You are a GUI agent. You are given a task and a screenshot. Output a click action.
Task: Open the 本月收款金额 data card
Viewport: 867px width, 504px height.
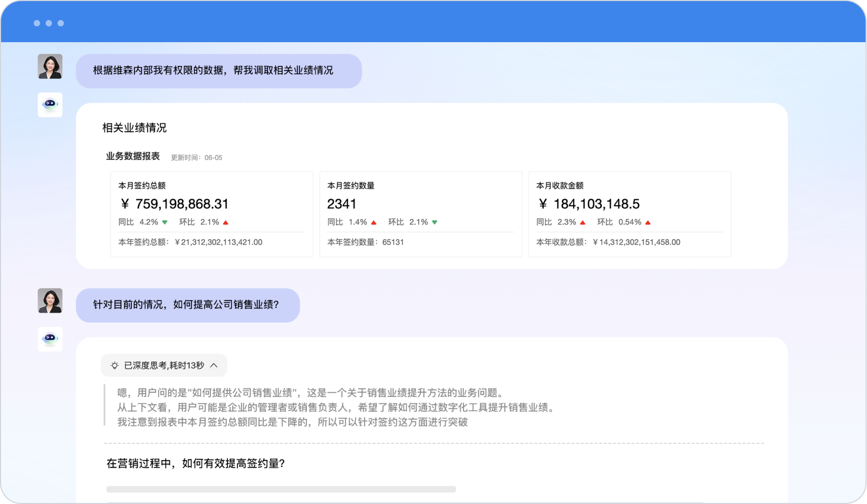tap(629, 214)
